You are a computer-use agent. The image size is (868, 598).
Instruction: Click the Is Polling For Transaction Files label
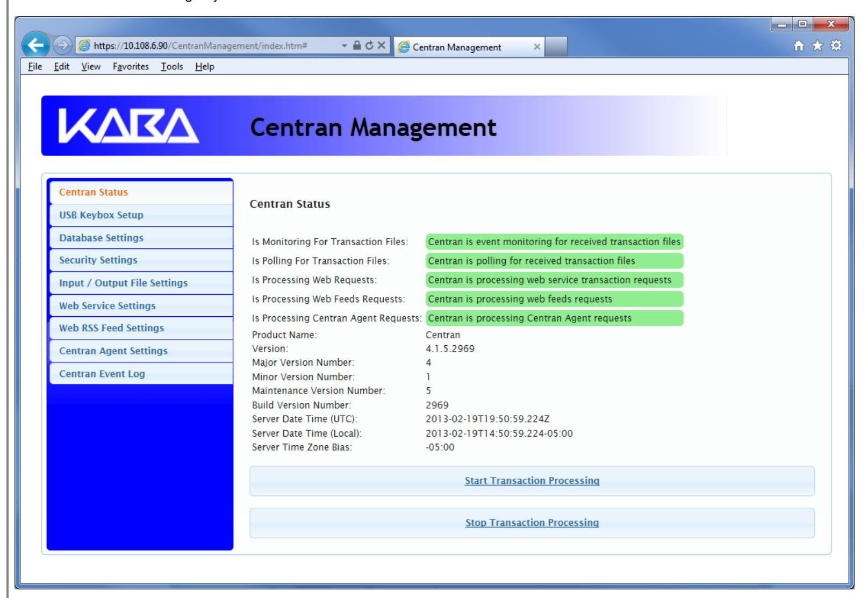(321, 261)
